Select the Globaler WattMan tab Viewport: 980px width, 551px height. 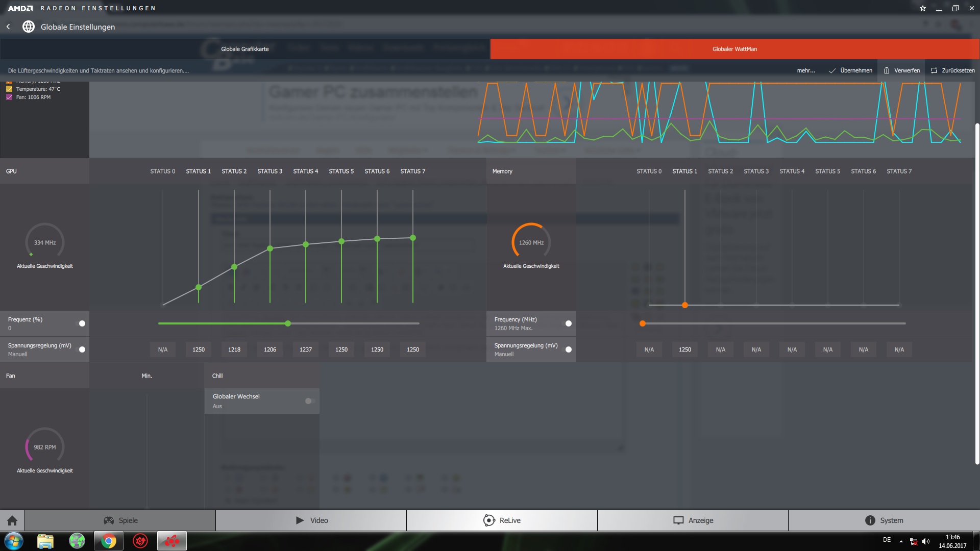click(x=734, y=49)
